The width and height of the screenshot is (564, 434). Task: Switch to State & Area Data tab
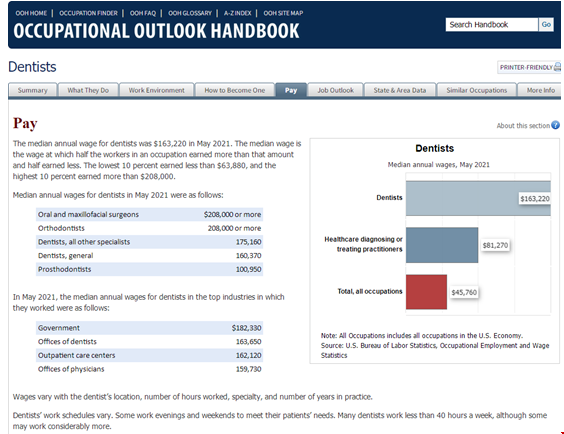[x=400, y=90]
